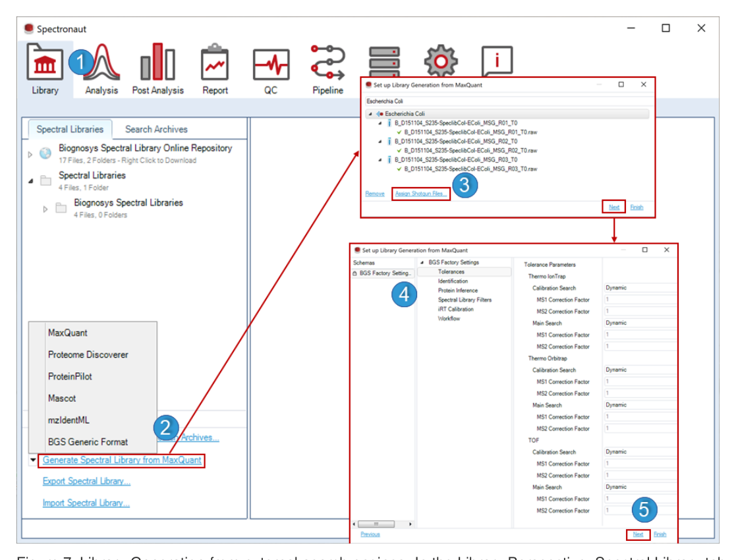
Task: Open Thermo Orbitrap Main Search Dynamic dropdown
Action: (640, 405)
